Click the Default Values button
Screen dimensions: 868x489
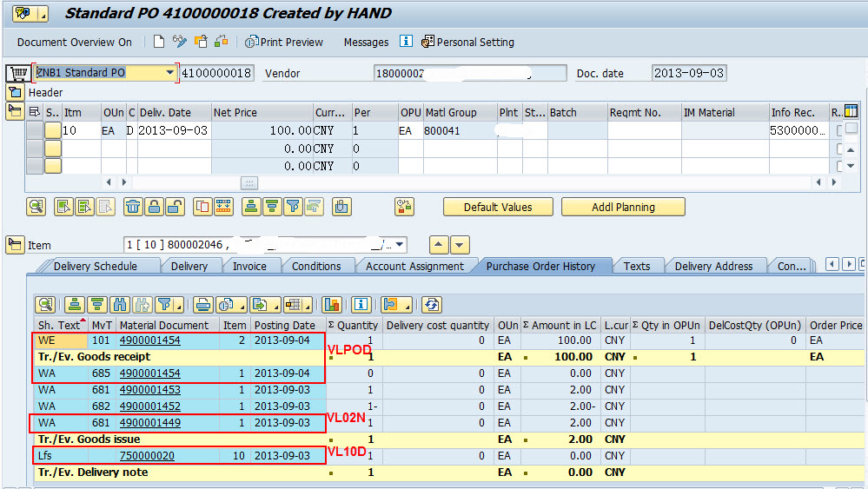coord(498,207)
